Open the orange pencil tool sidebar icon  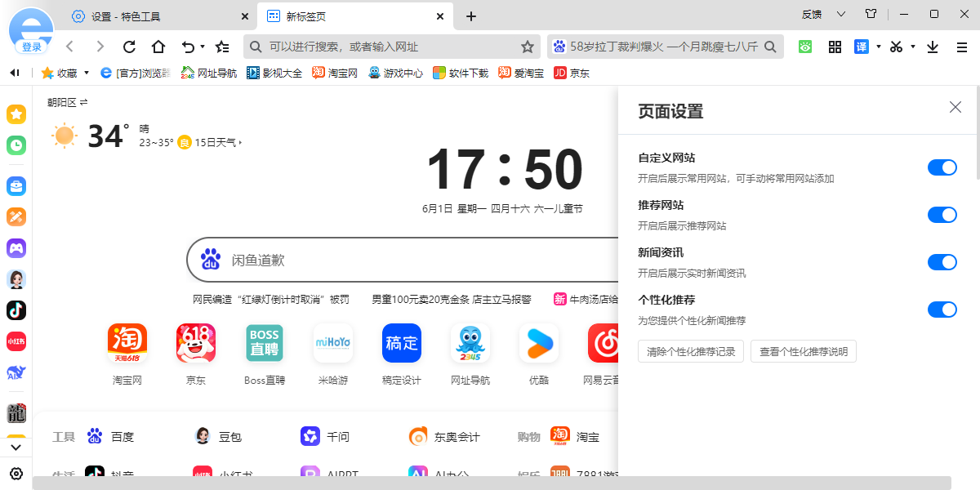(x=16, y=217)
